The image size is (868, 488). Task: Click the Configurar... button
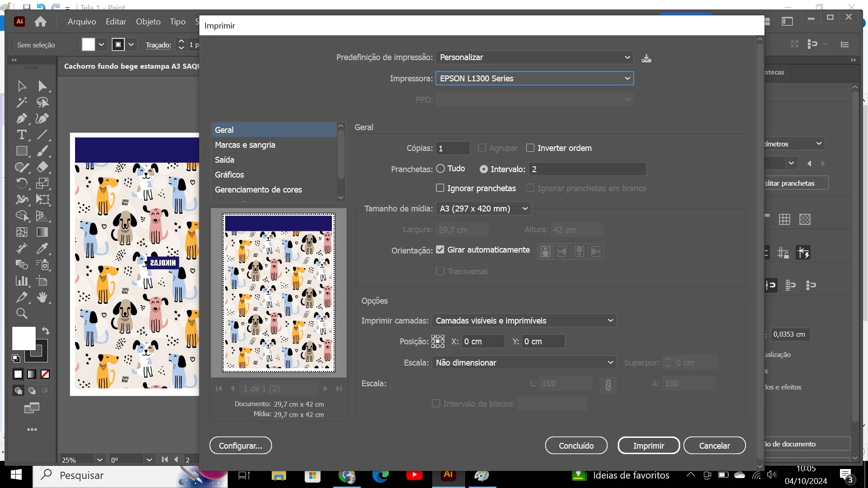click(241, 446)
